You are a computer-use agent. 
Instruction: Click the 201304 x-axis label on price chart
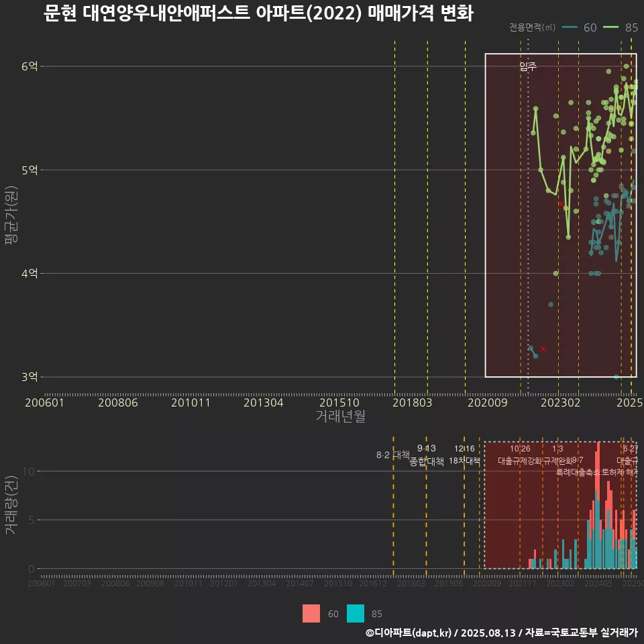point(263,402)
